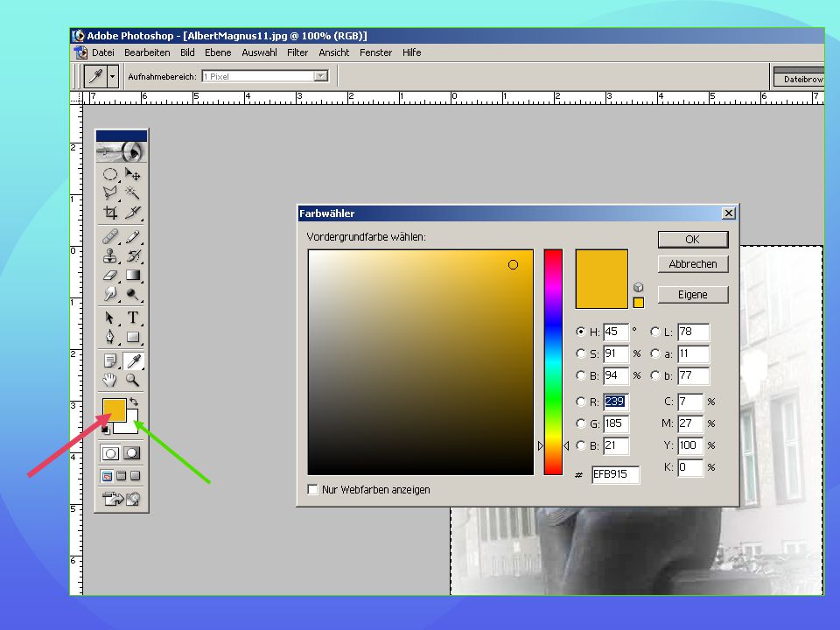The width and height of the screenshot is (840, 630).
Task: Select the Eraser tool
Action: (x=110, y=275)
